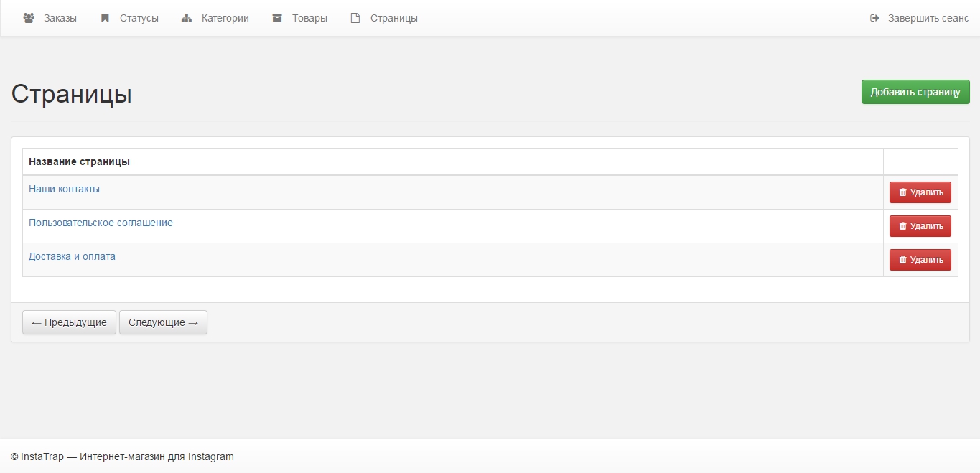The image size is (980, 473).
Task: Click the file icon beside Страницы
Action: click(x=355, y=18)
